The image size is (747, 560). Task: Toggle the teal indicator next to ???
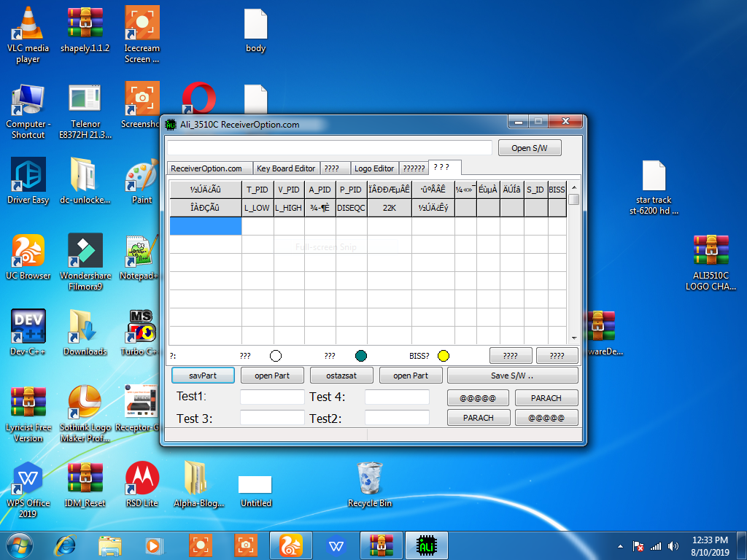click(x=361, y=356)
